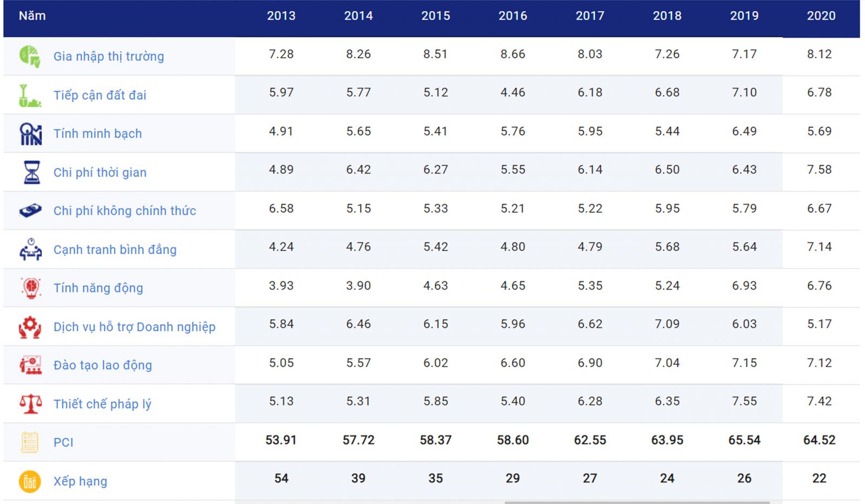Select Chi phí không chính thức value 6.58
This screenshot has height=504, width=865.
[281, 209]
